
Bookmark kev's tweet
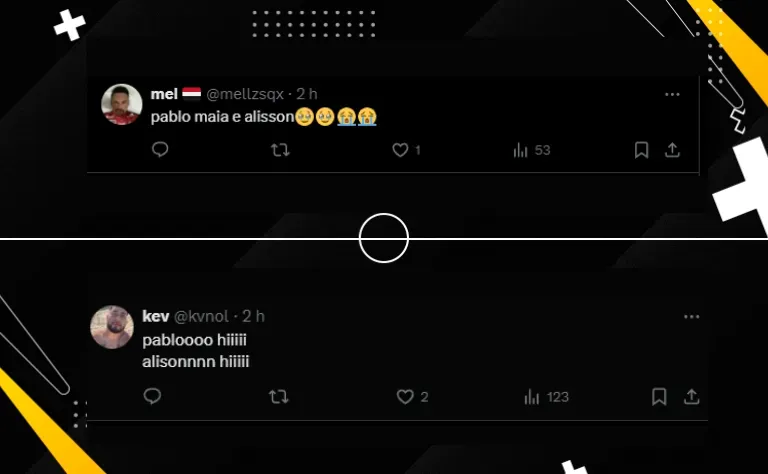659,397
